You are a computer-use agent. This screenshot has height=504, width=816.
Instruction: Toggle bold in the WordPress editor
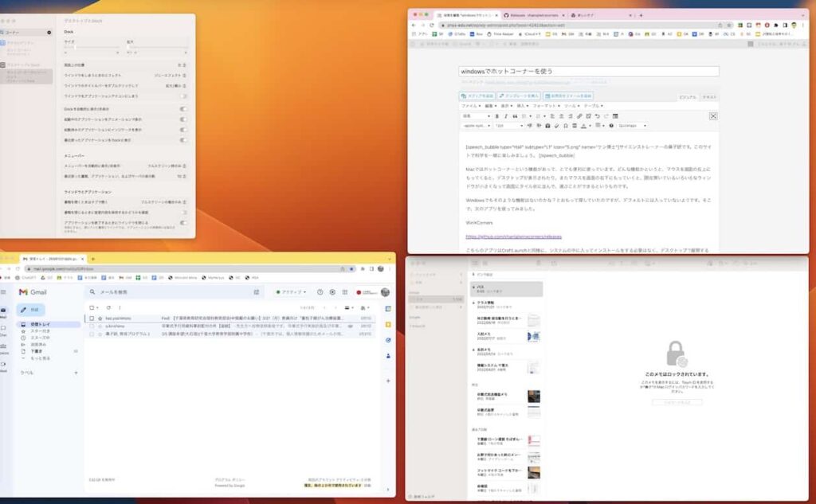496,116
